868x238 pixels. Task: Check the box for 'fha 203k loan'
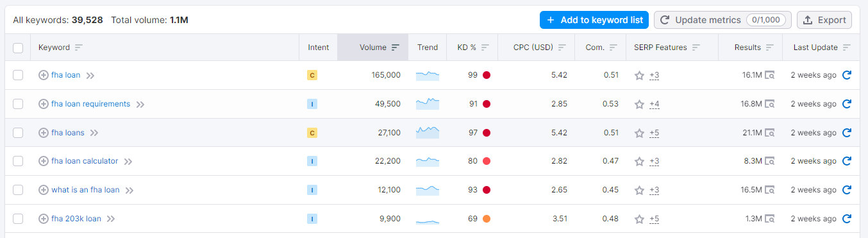pos(18,219)
